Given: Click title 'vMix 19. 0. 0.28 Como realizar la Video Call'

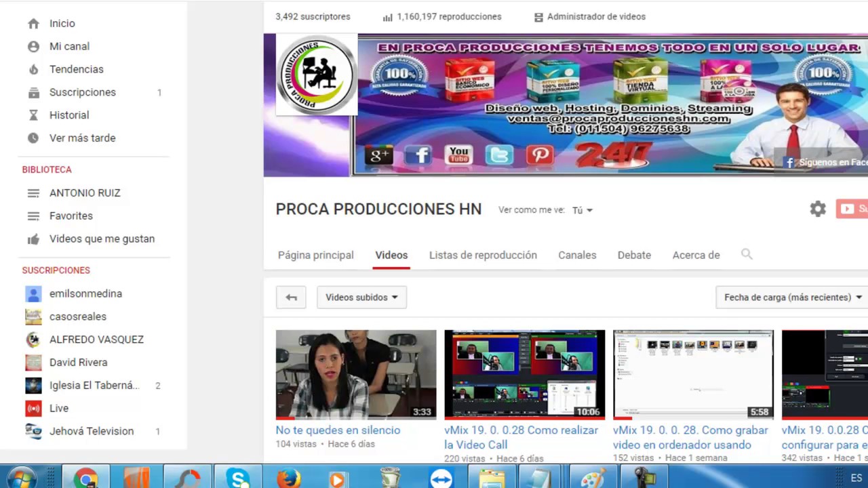Looking at the screenshot, I should coord(521,437).
